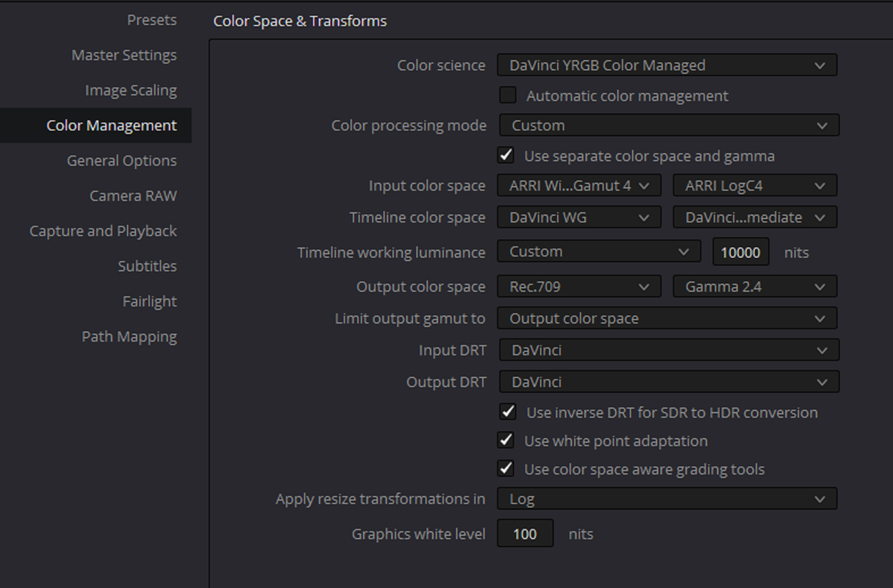Open the Color science dropdown

[x=667, y=65]
